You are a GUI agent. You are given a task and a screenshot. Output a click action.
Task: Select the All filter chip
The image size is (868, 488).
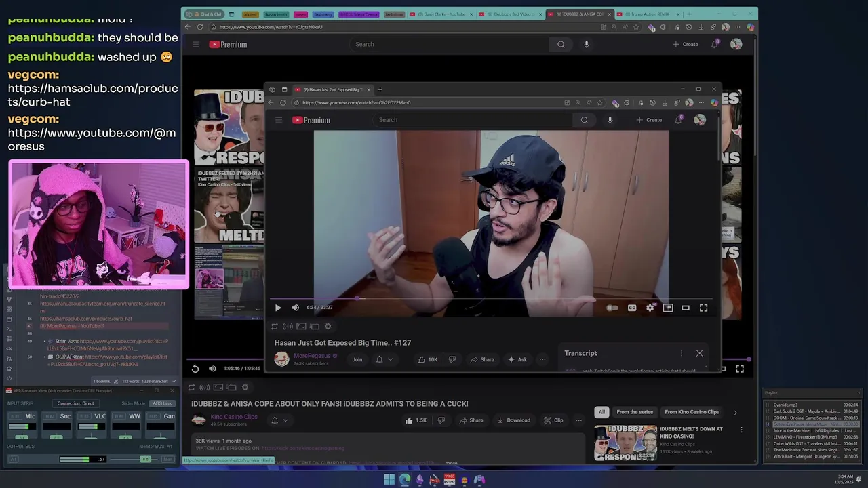point(601,412)
